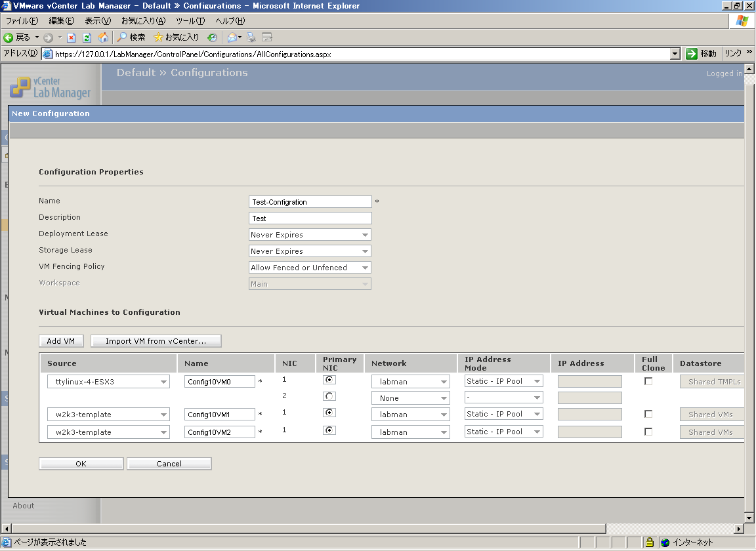Click the Forward arrow icon in toolbar
Screen dimensions: 756x551
[48, 37]
